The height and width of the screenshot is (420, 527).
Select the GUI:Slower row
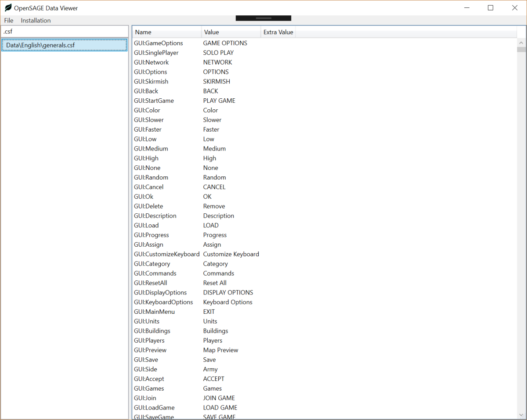click(325, 120)
